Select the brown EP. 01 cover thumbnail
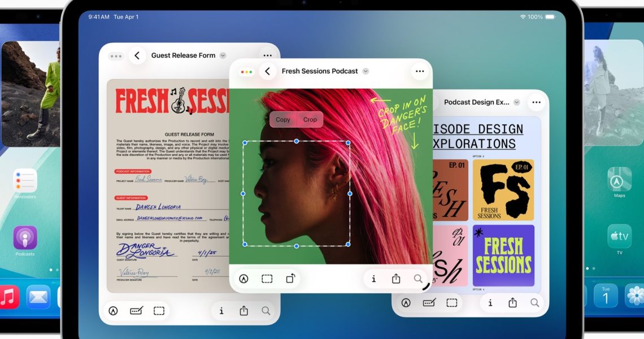 pyautogui.click(x=451, y=190)
